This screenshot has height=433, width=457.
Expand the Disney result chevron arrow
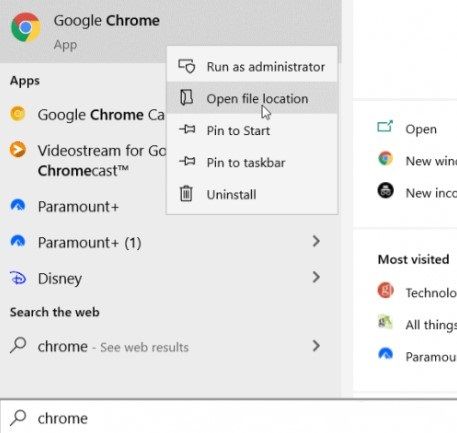pyautogui.click(x=316, y=277)
